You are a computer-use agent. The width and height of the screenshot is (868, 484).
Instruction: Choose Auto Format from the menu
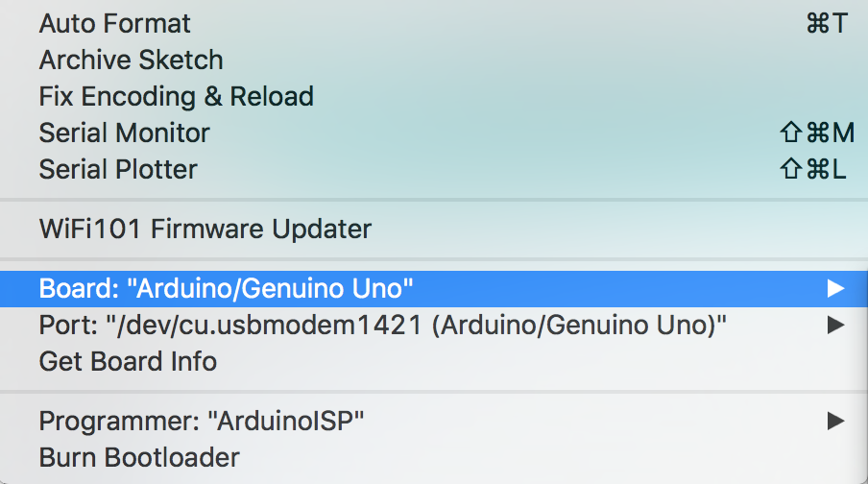pos(434,23)
